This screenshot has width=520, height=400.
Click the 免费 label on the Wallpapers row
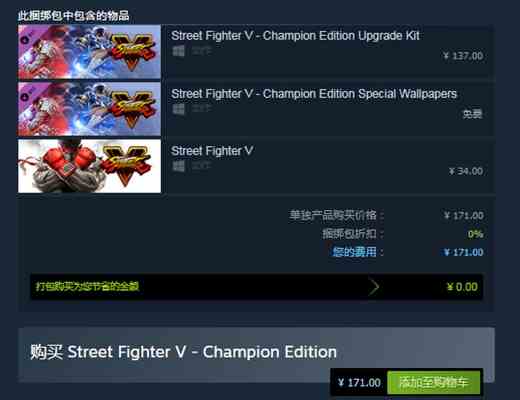472,114
